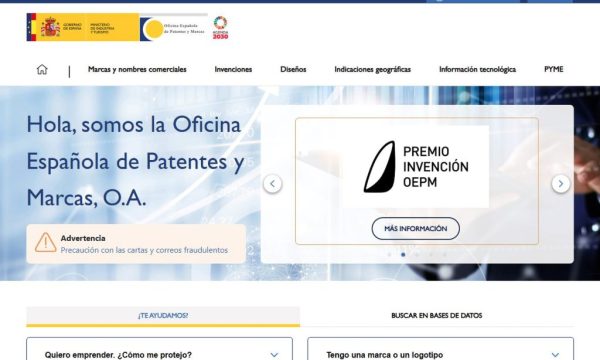
Task: Select the fifth carousel dot
Action: click(445, 254)
